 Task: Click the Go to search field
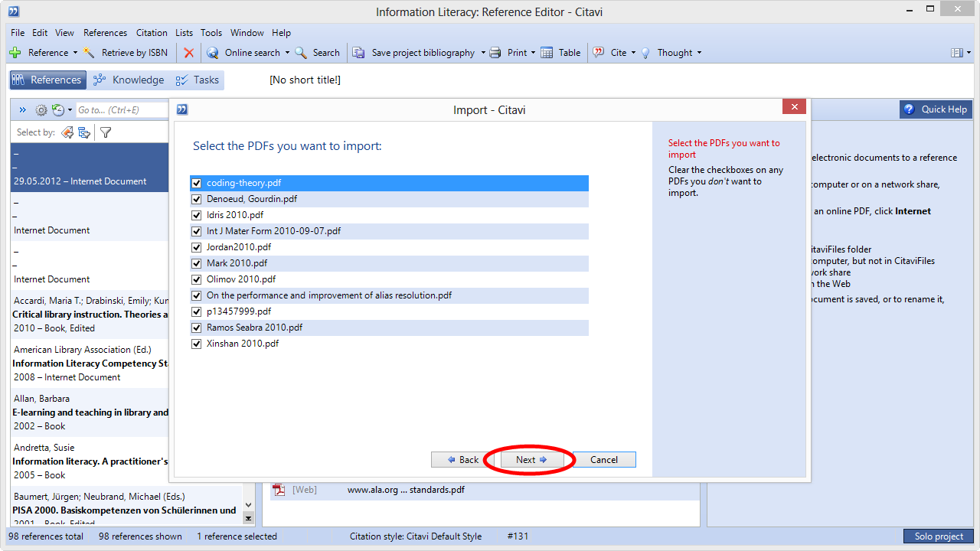click(x=121, y=110)
